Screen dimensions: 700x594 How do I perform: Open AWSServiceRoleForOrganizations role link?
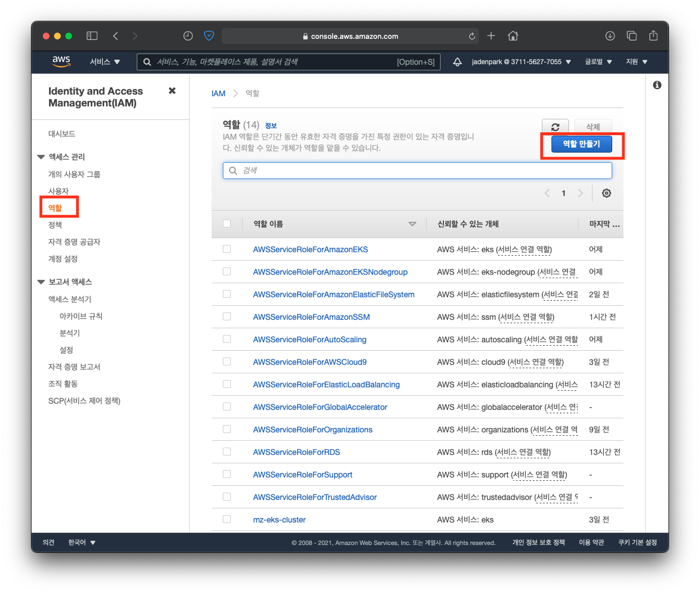[313, 430]
